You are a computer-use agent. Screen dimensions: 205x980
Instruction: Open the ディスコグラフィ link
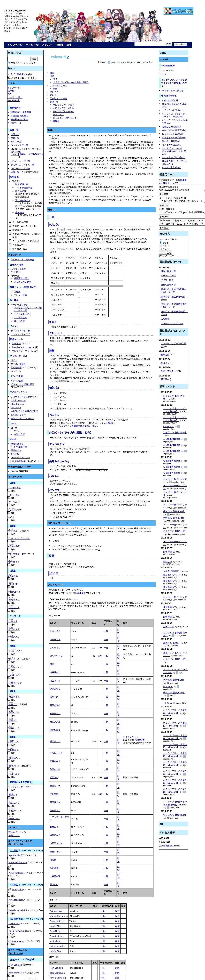pos(22,314)
